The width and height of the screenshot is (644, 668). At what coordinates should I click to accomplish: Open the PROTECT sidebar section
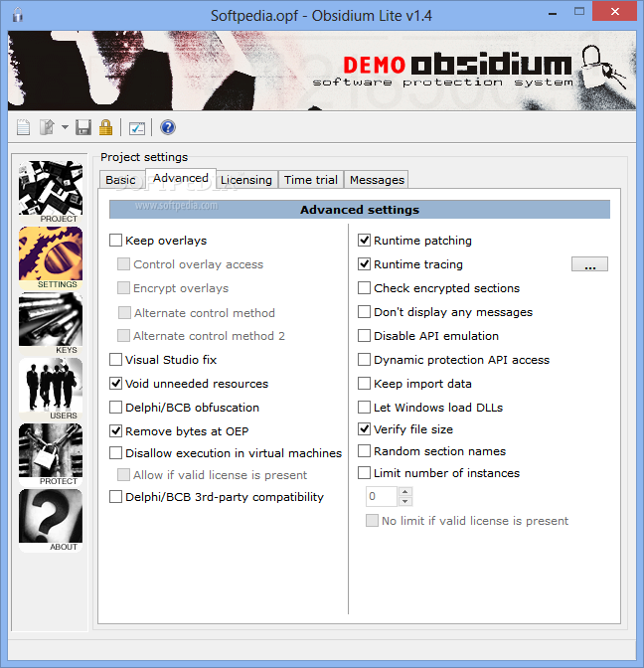click(51, 454)
